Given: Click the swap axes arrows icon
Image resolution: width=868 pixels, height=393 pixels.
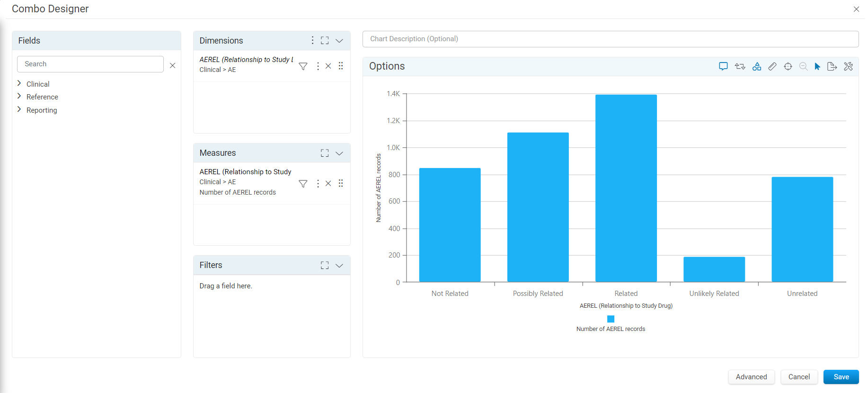Looking at the screenshot, I should point(740,66).
